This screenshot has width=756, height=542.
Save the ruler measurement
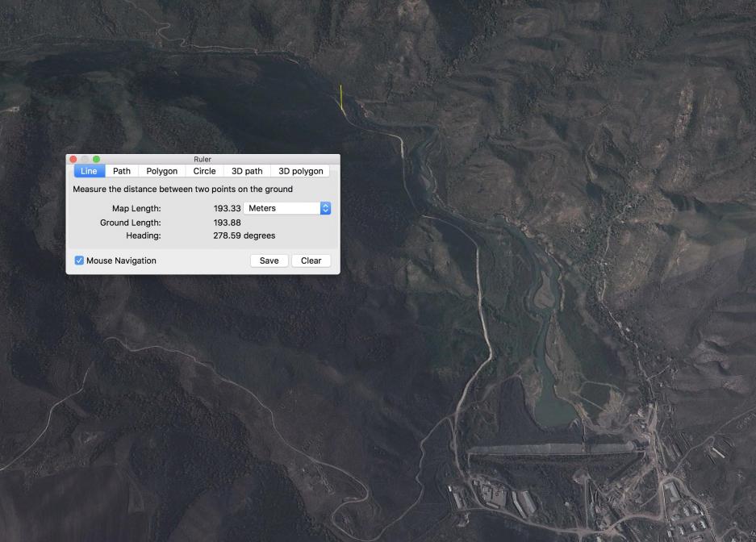(269, 261)
